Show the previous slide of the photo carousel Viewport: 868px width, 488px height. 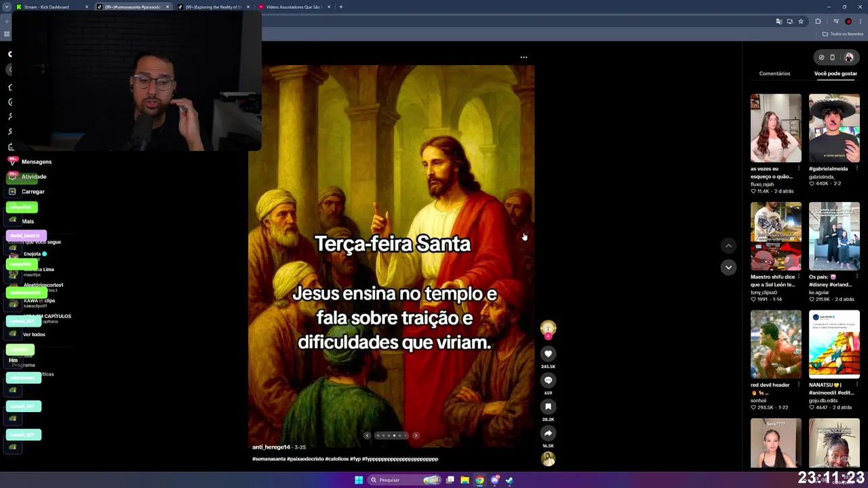[x=367, y=436]
